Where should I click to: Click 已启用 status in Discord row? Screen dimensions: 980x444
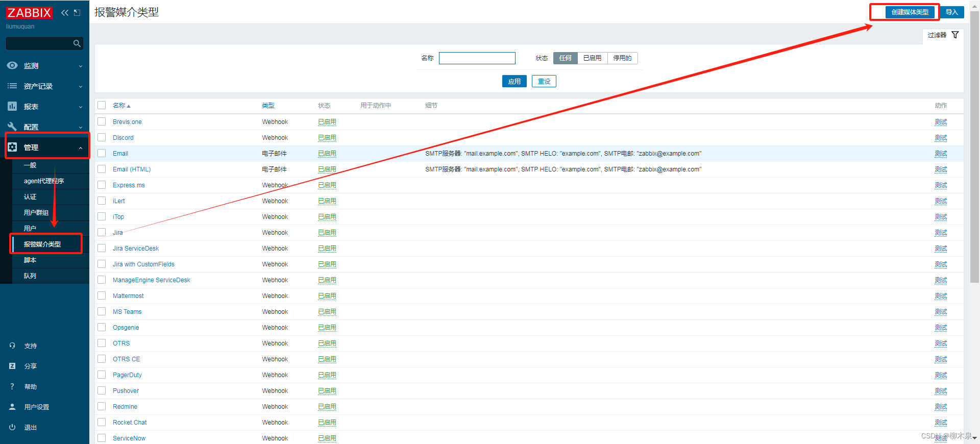pos(327,138)
